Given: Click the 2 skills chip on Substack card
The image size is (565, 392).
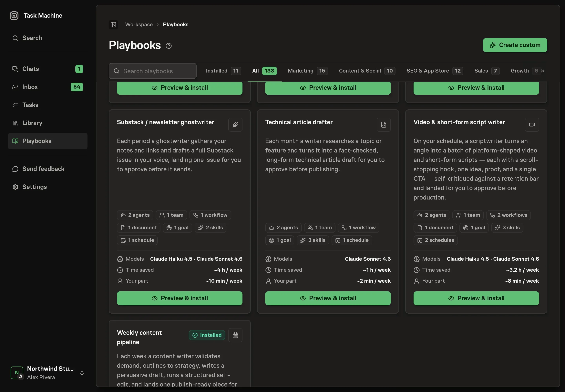Looking at the screenshot, I should (x=210, y=228).
